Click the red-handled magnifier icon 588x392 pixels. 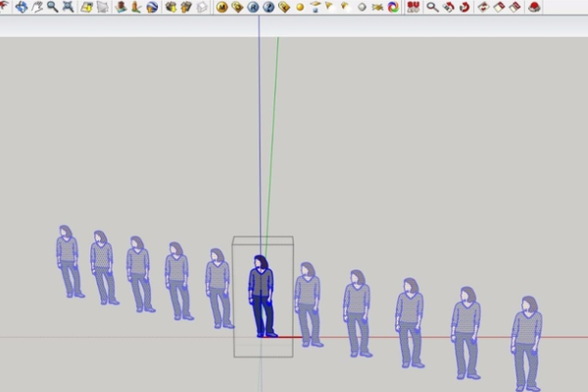[x=433, y=7]
